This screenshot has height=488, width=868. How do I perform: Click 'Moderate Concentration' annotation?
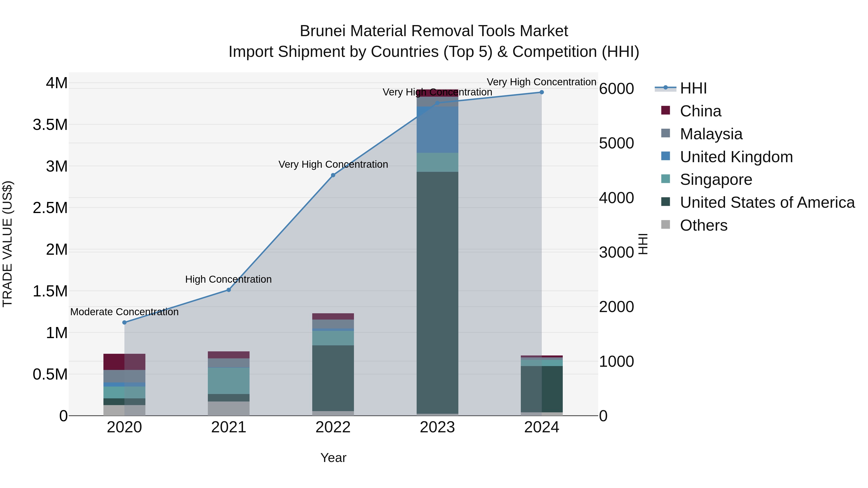tap(124, 312)
